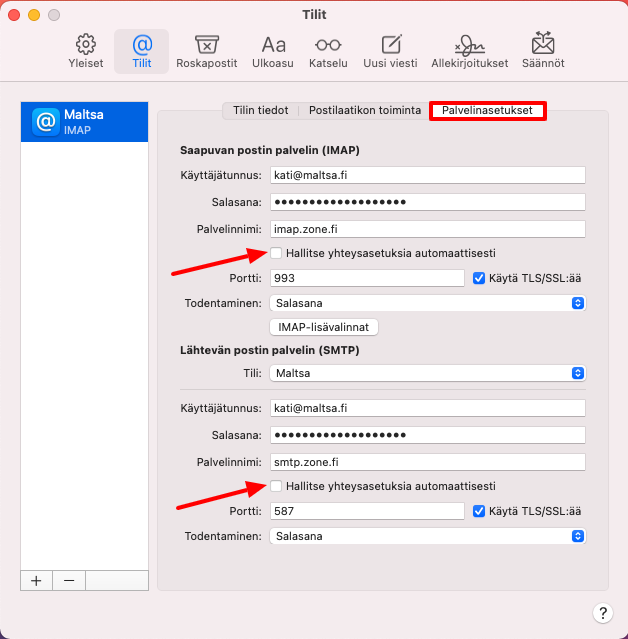
Task: Open the Säännöt rules pane
Action: [543, 51]
